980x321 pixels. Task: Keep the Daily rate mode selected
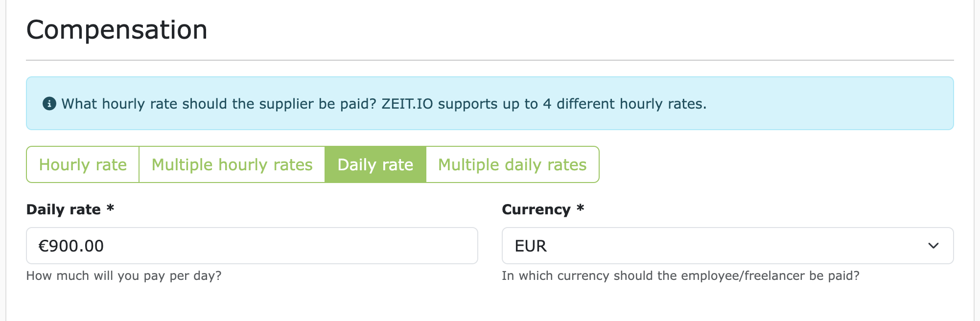pyautogui.click(x=375, y=164)
